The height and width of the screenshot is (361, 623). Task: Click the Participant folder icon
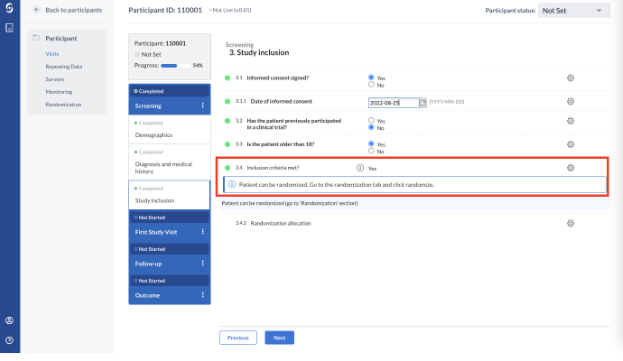[36, 38]
